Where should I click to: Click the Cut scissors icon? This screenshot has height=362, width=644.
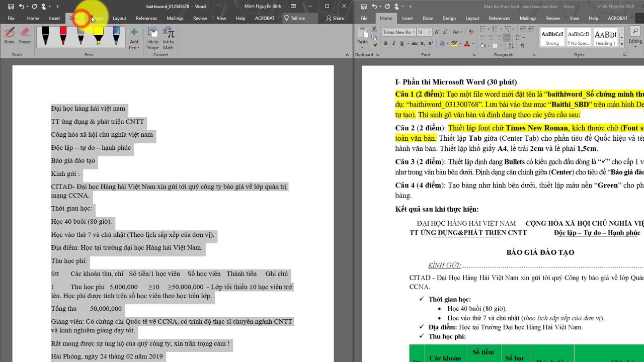coord(374,29)
